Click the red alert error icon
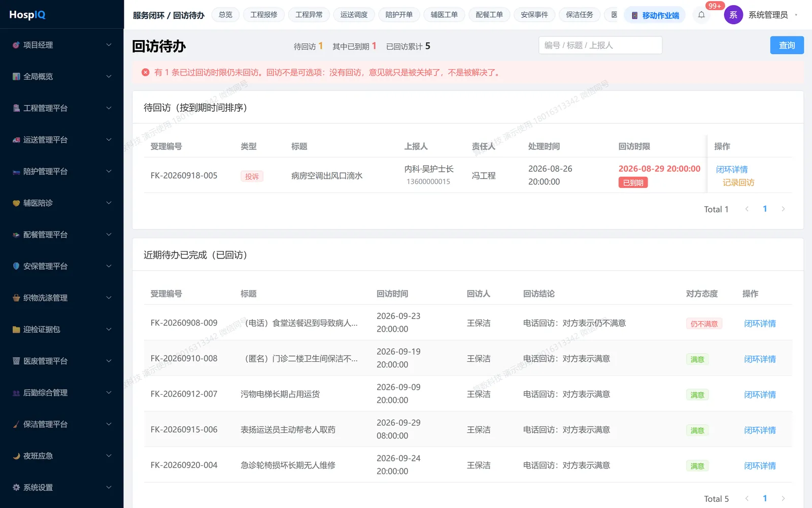812x508 pixels. [x=146, y=73]
